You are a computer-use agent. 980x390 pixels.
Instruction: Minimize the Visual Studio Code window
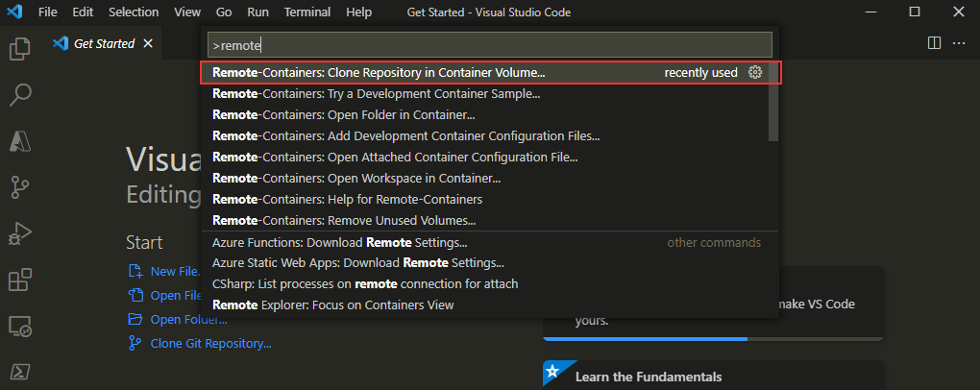870,12
